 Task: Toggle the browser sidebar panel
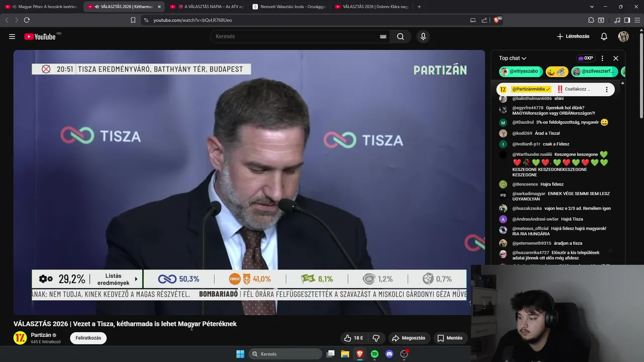[627, 20]
